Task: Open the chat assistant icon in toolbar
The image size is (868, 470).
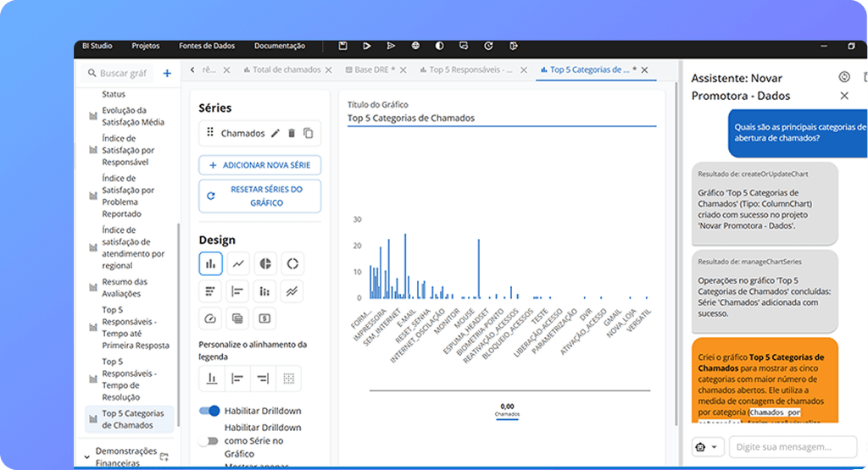Action: click(464, 46)
